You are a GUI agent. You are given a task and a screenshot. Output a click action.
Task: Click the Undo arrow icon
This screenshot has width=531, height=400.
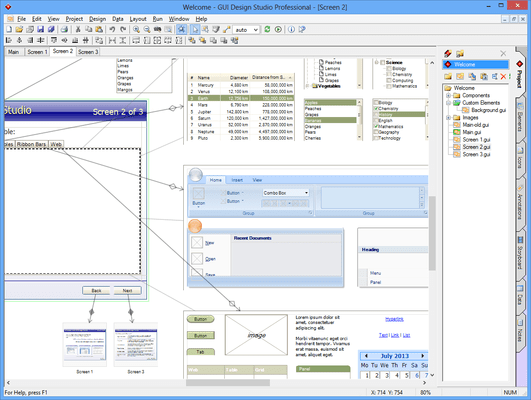pos(112,29)
